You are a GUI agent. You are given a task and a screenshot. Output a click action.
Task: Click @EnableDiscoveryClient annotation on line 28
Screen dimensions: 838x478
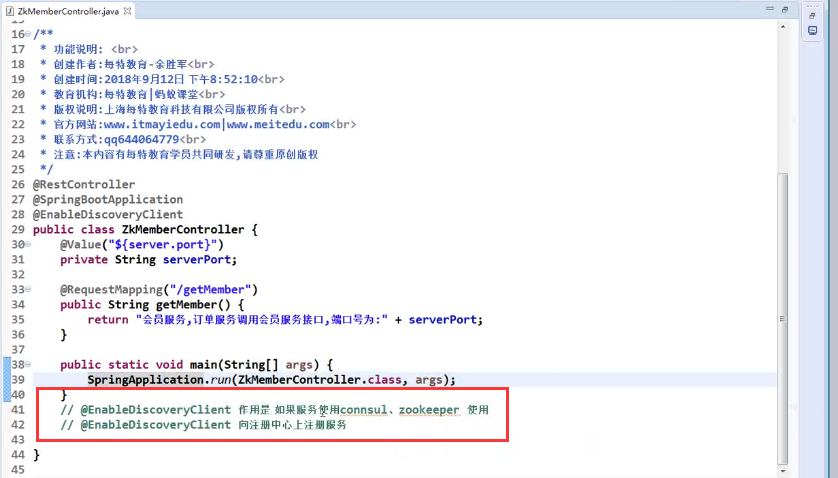point(108,214)
